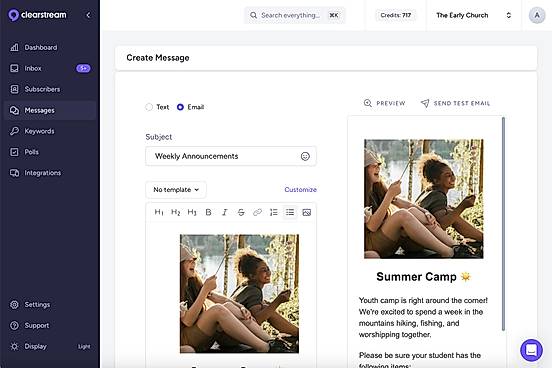
Task: Open the emoji picker in Subject
Action: pos(305,156)
